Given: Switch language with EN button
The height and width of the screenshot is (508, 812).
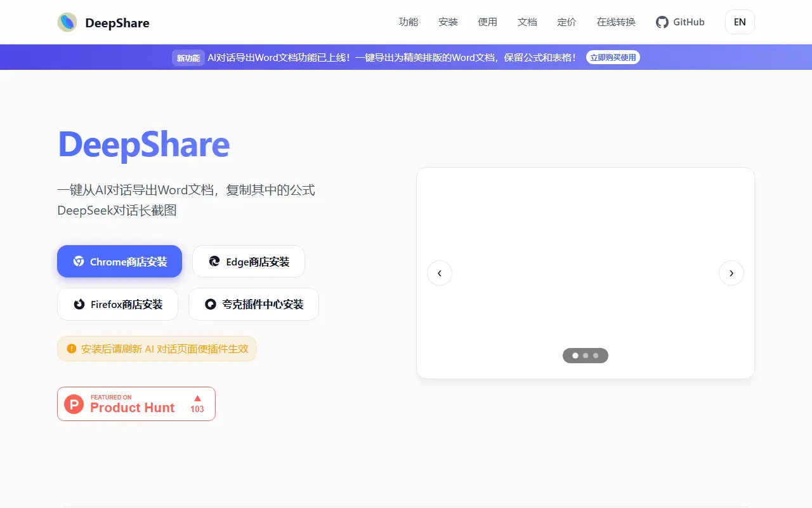Looking at the screenshot, I should (740, 22).
